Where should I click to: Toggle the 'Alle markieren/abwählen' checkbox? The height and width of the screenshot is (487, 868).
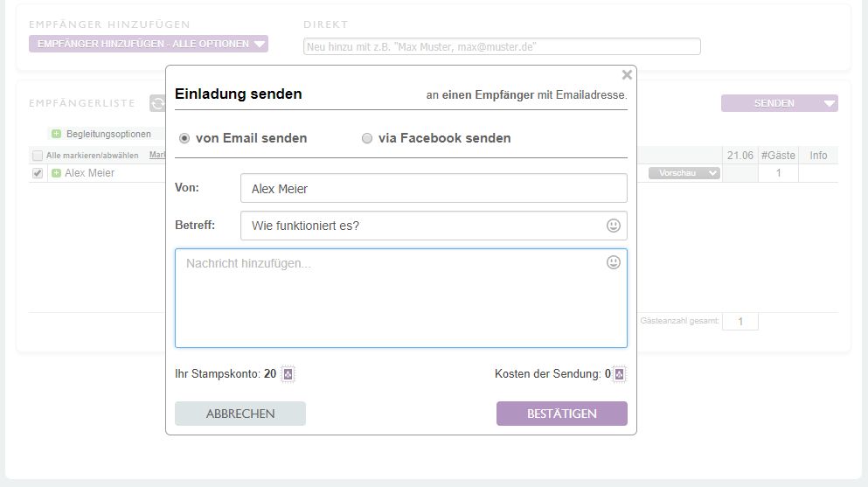pos(37,156)
